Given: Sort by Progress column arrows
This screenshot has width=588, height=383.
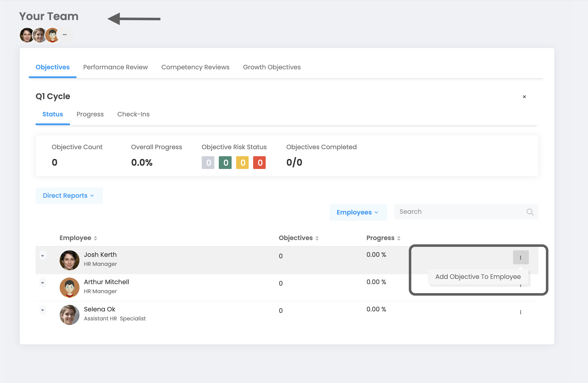Looking at the screenshot, I should 399,238.
